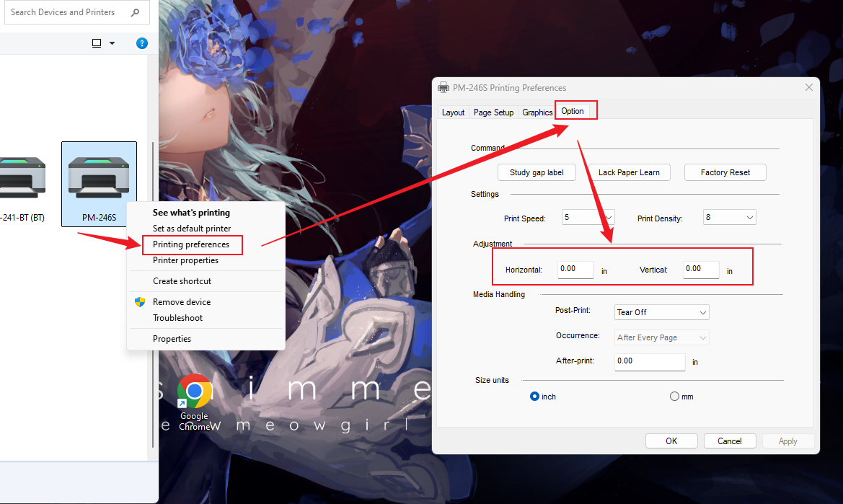
Task: Click the search magnifier icon
Action: coord(135,12)
